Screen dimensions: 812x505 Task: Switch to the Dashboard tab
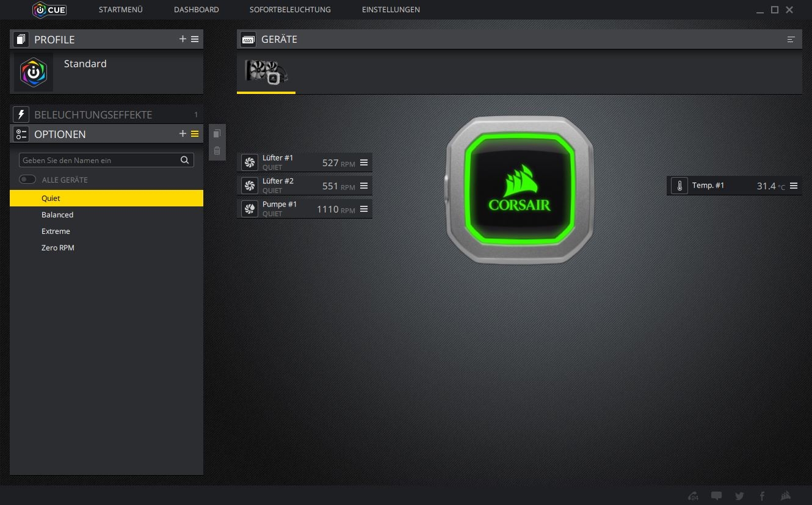197,10
